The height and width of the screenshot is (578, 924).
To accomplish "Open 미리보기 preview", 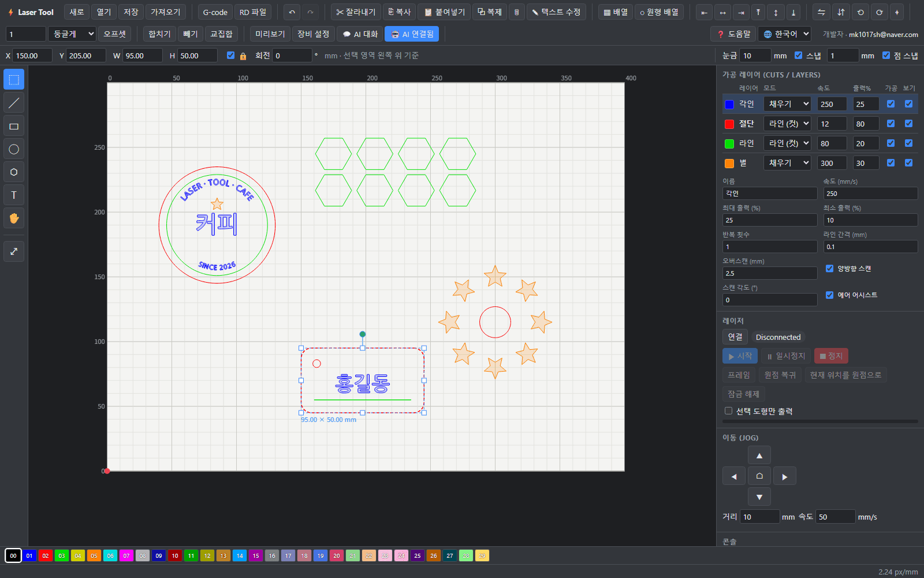I will pos(270,34).
